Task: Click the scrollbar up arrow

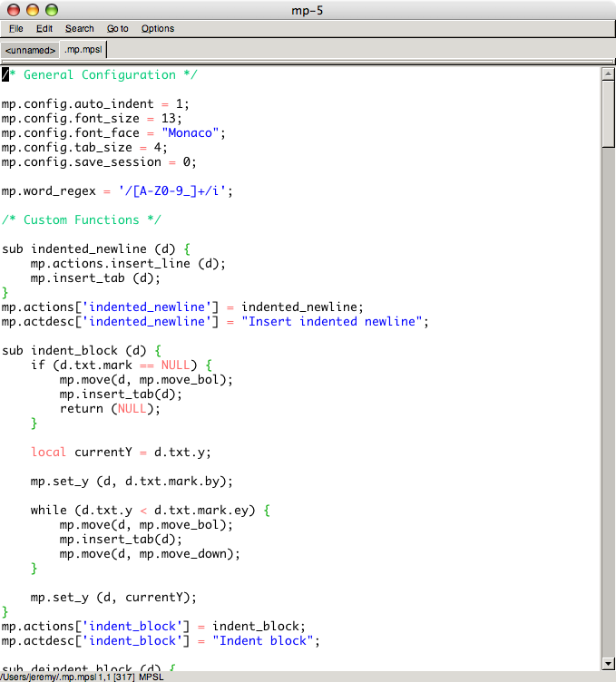Action: coord(608,74)
